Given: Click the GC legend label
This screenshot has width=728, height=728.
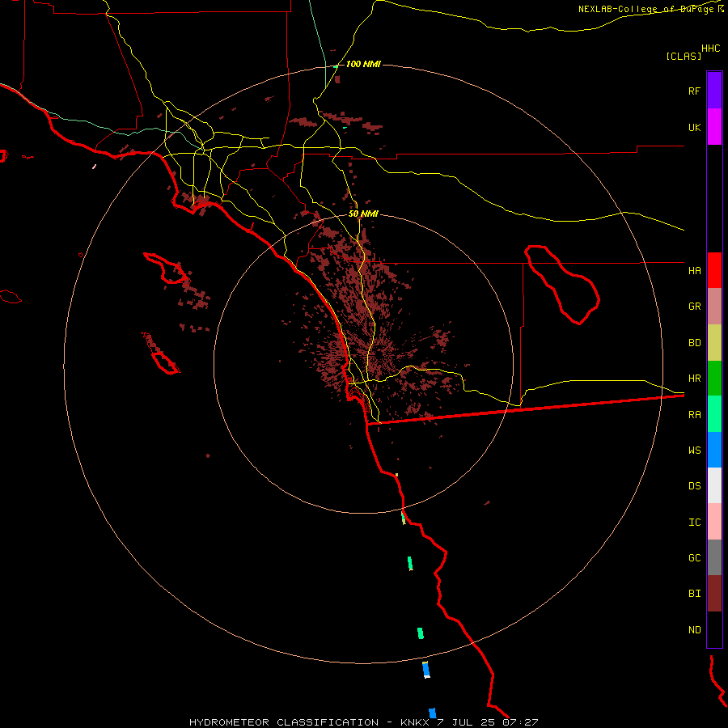Looking at the screenshot, I should 694,558.
